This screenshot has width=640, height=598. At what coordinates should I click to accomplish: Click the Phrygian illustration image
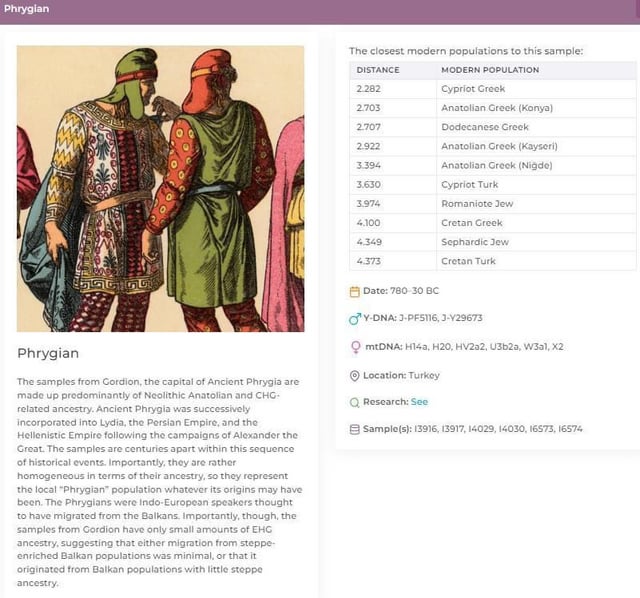[160, 188]
